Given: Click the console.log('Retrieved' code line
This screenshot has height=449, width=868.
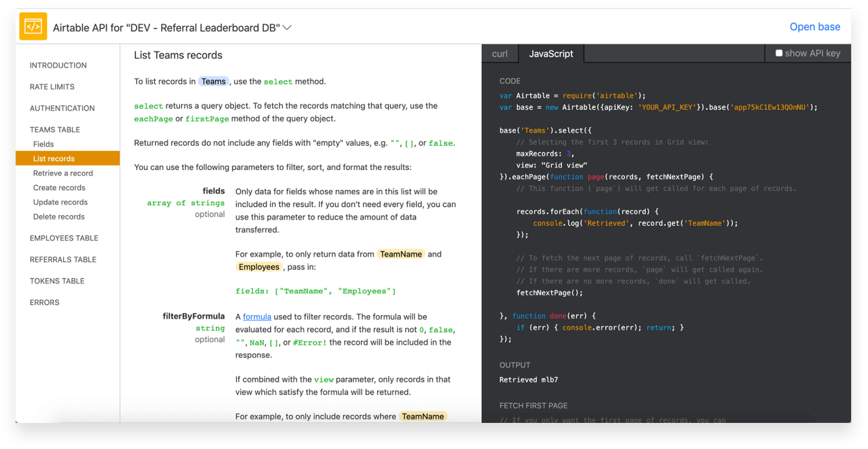Looking at the screenshot, I should pos(635,223).
